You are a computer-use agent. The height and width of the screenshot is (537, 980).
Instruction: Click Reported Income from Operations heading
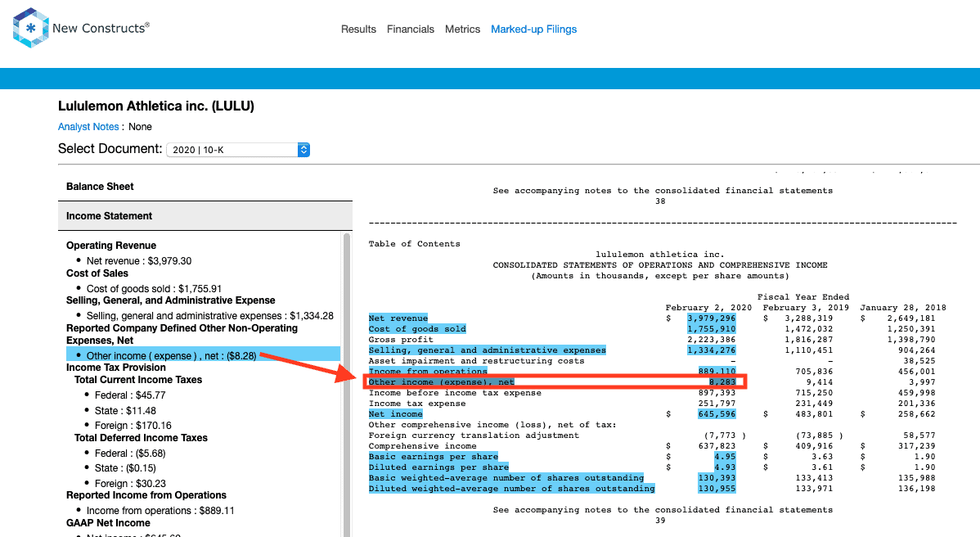146,495
